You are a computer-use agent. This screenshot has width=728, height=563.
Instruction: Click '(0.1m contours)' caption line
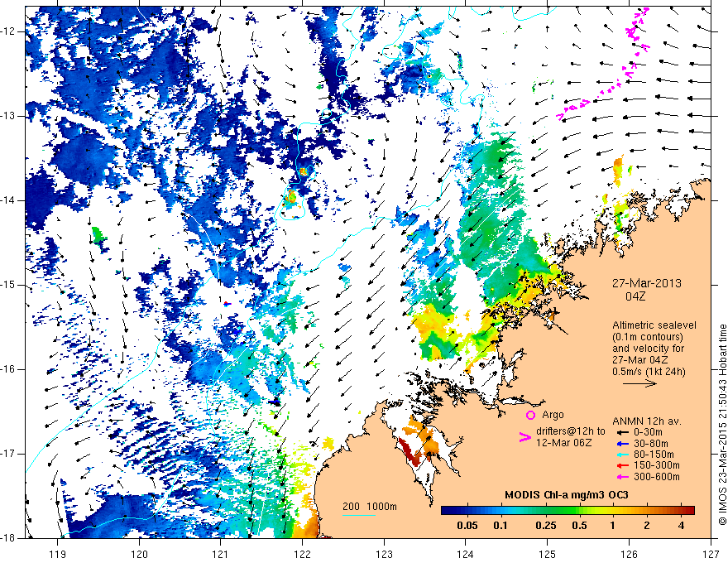coord(648,337)
